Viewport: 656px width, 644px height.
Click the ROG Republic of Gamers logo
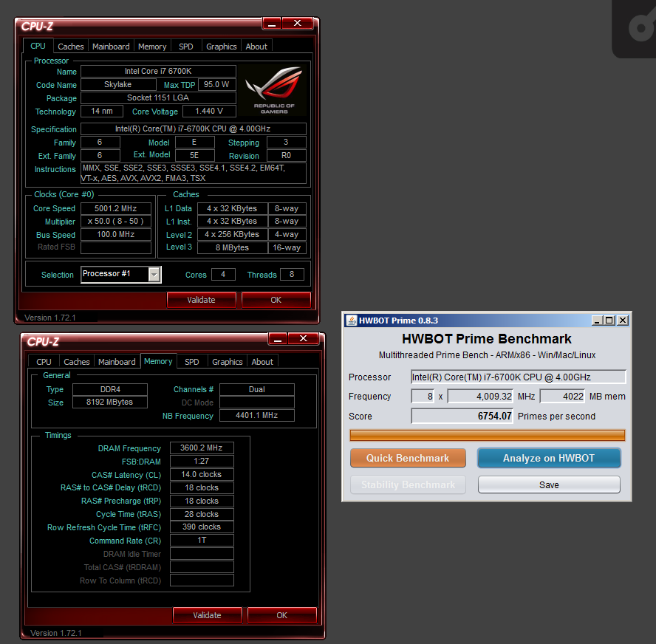pyautogui.click(x=274, y=90)
